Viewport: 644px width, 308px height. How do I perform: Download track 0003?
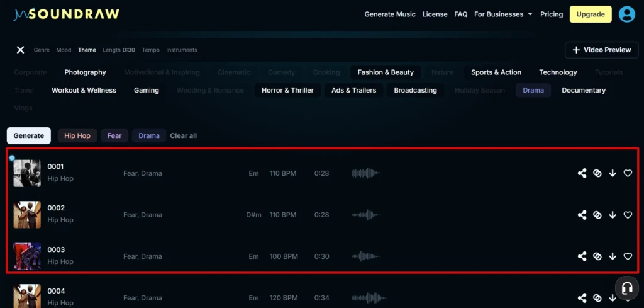(x=613, y=256)
